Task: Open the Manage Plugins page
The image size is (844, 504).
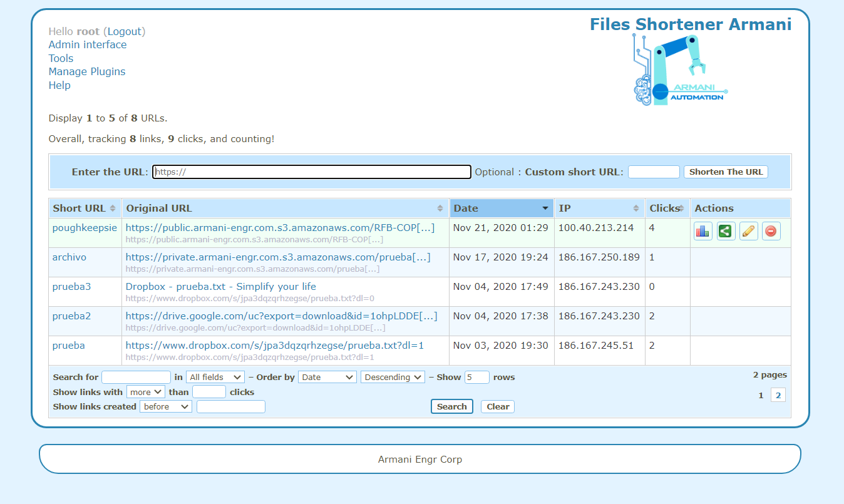Action: [x=87, y=71]
